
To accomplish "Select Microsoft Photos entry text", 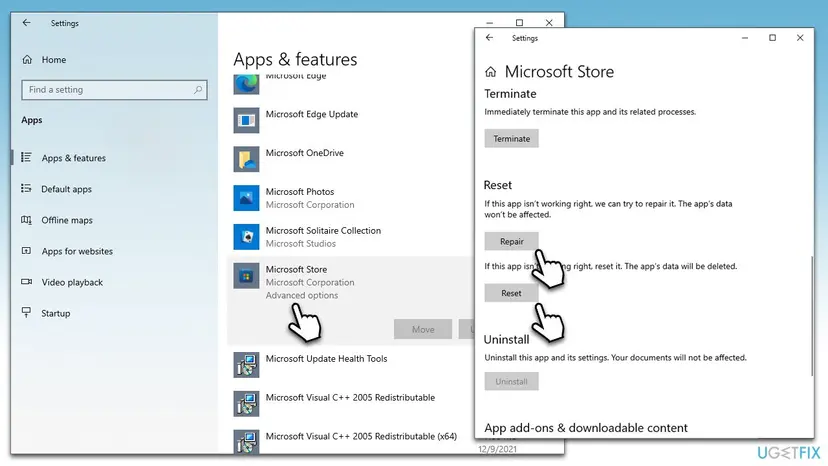I will [300, 192].
